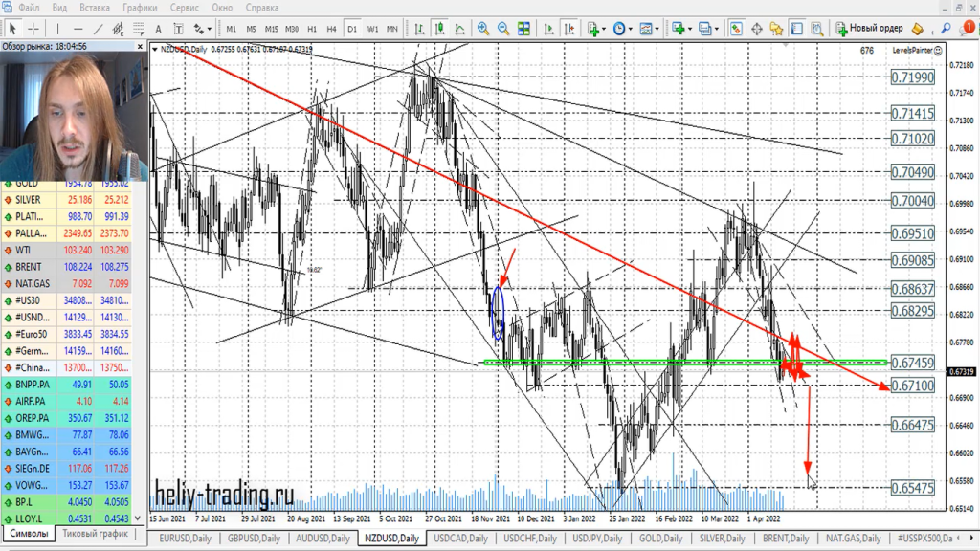Open the search magnifier icon

(x=946, y=29)
